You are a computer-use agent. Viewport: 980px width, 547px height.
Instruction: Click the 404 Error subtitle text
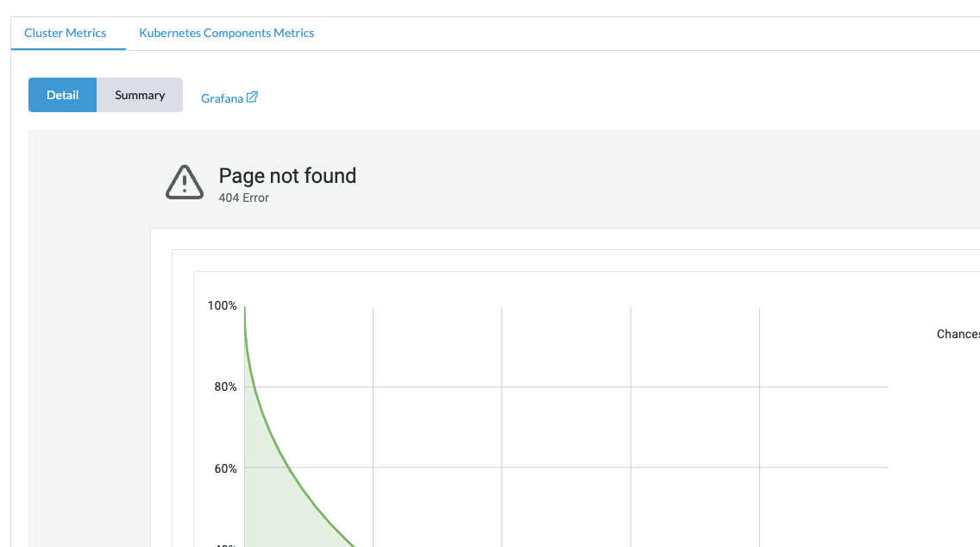point(242,198)
